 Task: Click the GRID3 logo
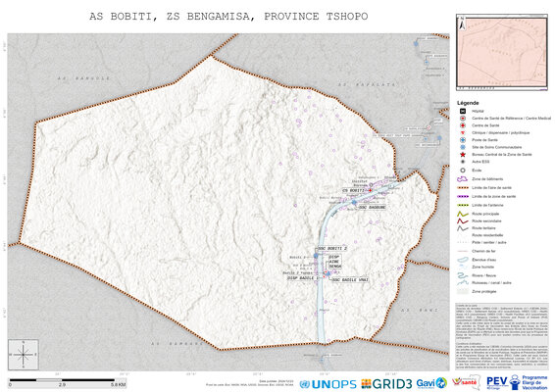pyautogui.click(x=386, y=384)
